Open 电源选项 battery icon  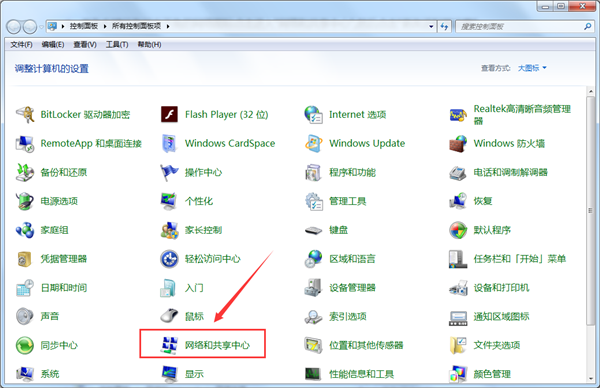point(25,201)
